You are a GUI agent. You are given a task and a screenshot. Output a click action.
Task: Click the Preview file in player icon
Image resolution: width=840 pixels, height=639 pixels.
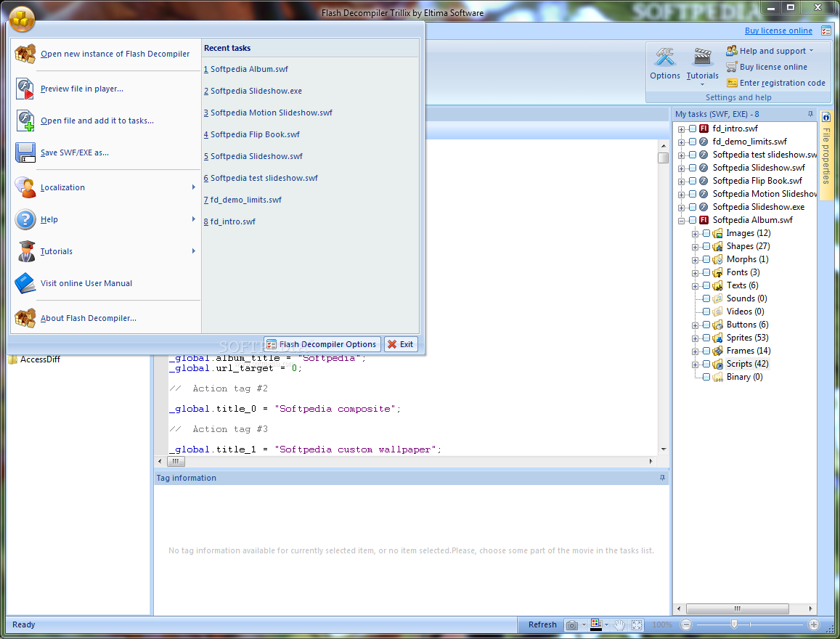click(x=25, y=89)
